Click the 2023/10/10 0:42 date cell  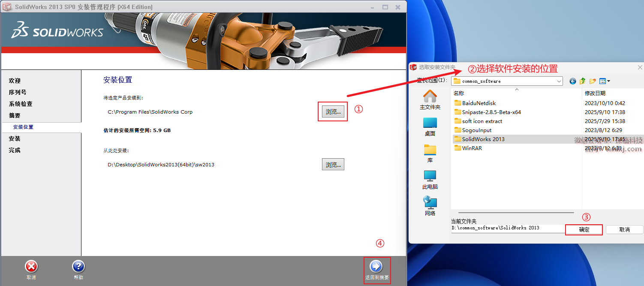[605, 103]
